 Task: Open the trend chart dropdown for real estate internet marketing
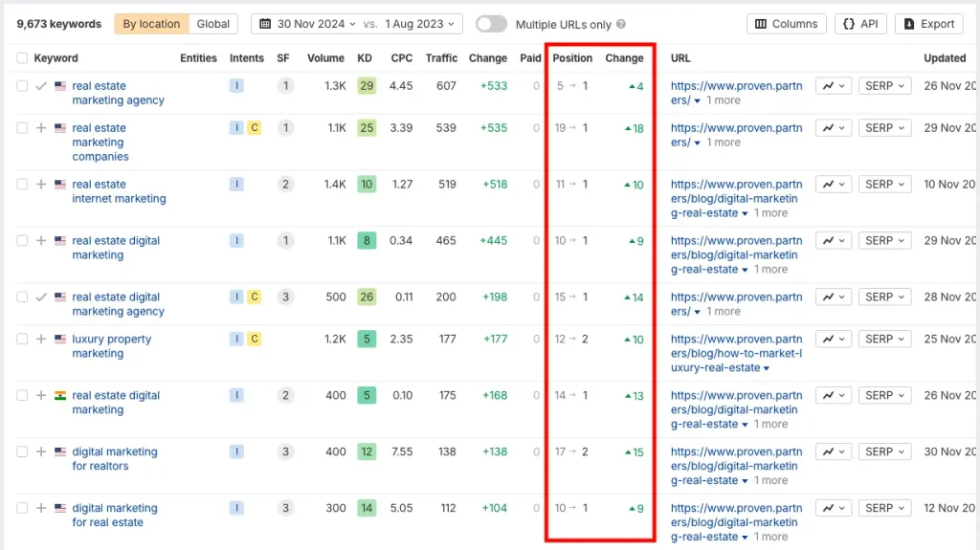click(x=834, y=185)
